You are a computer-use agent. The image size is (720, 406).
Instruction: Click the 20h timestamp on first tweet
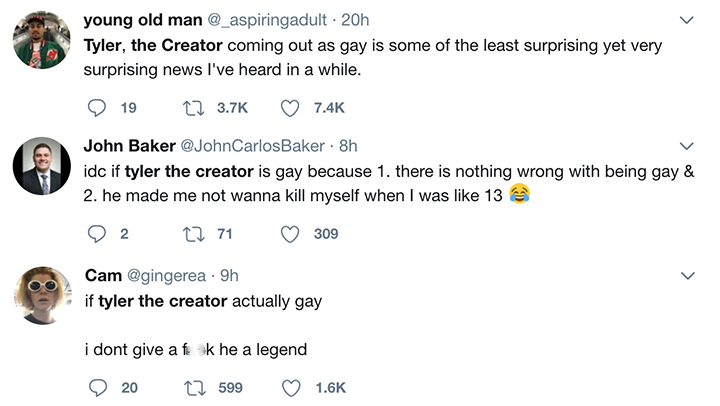[355, 19]
